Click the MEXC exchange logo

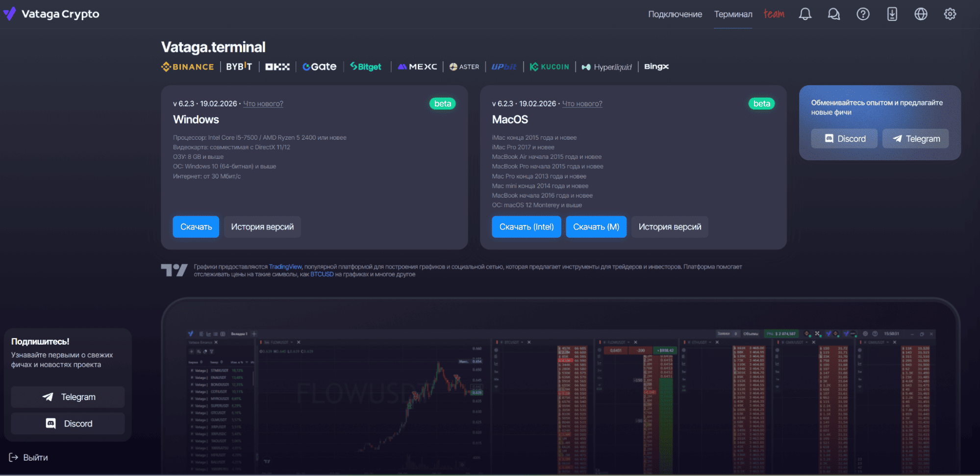coord(417,67)
